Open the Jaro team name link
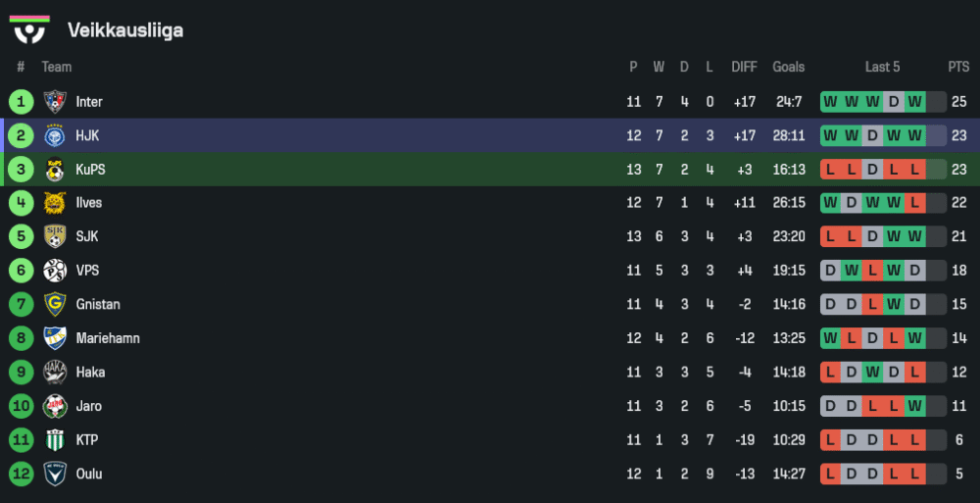The width and height of the screenshot is (980, 503). pos(88,406)
